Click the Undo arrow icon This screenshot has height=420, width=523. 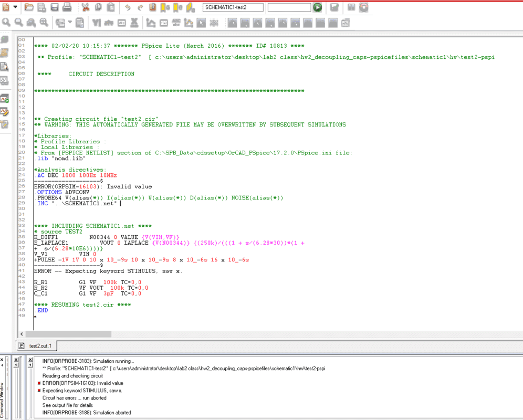tap(128, 7)
